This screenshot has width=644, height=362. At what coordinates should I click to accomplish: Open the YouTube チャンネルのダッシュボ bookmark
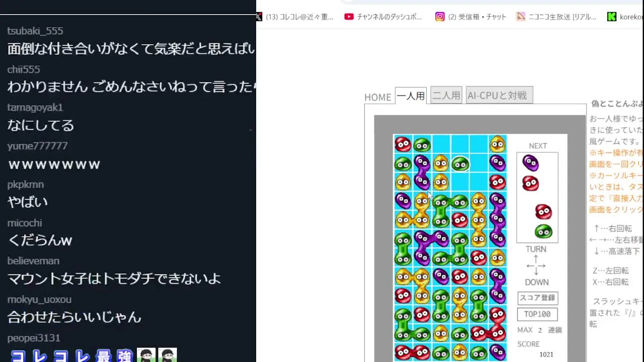(x=383, y=17)
